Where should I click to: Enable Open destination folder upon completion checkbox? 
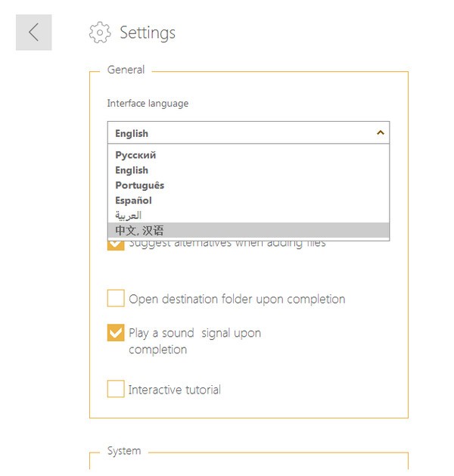click(116, 298)
